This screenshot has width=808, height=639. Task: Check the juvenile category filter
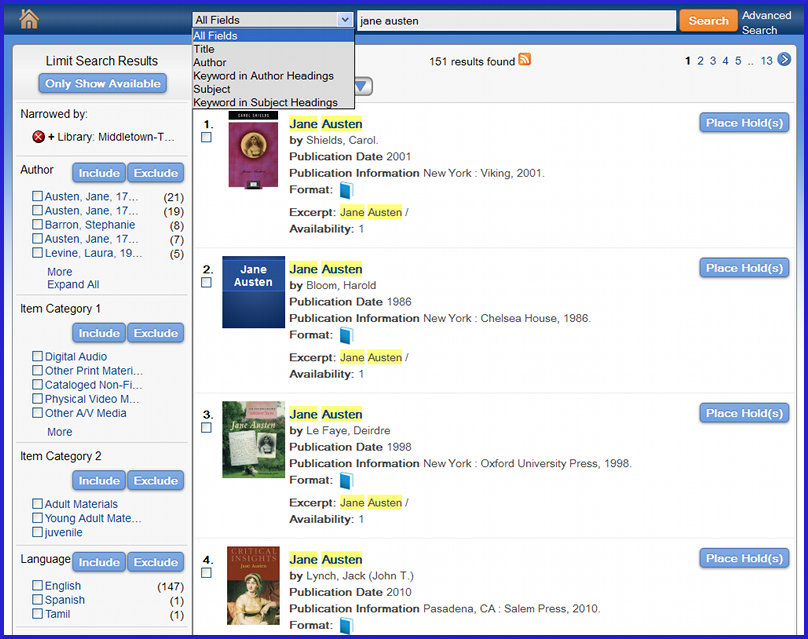pyautogui.click(x=37, y=532)
